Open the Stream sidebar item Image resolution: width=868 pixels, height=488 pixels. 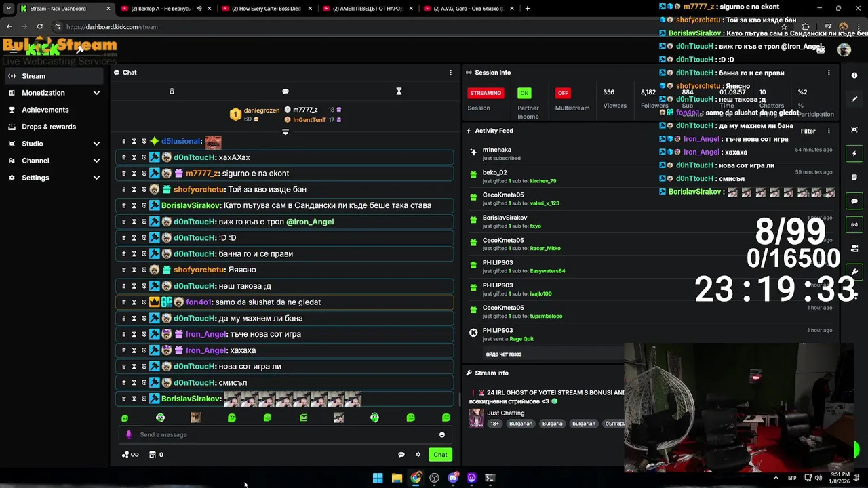55,76
